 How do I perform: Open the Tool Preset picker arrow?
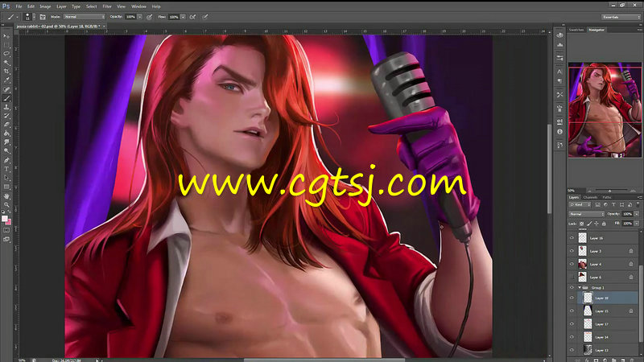tap(17, 17)
